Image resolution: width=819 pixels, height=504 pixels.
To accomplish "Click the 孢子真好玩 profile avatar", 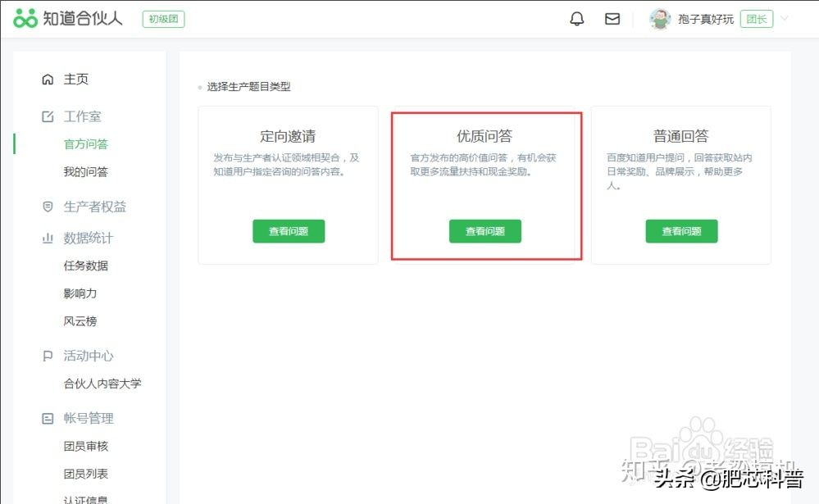I will 660,17.
